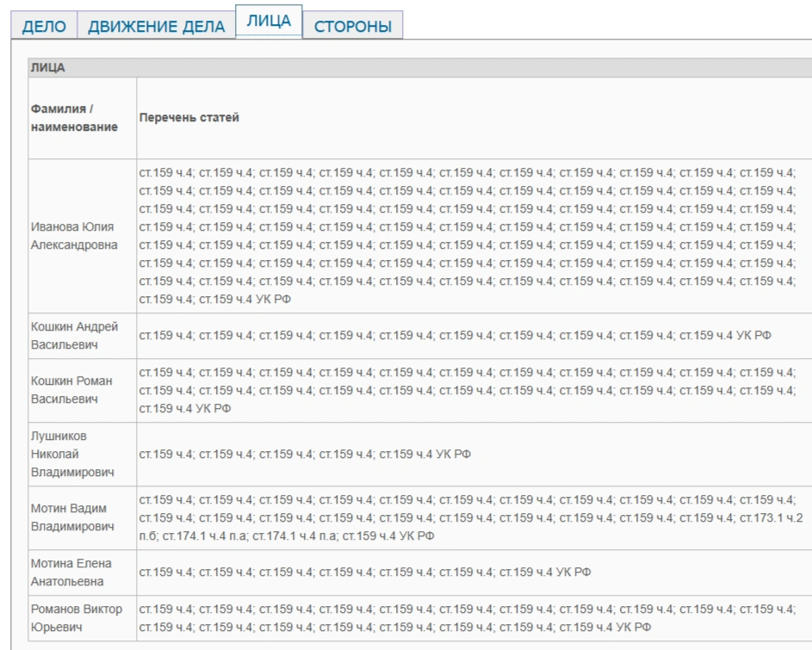Open the ДЕЛО tab
This screenshot has height=650, width=812.
(x=44, y=26)
